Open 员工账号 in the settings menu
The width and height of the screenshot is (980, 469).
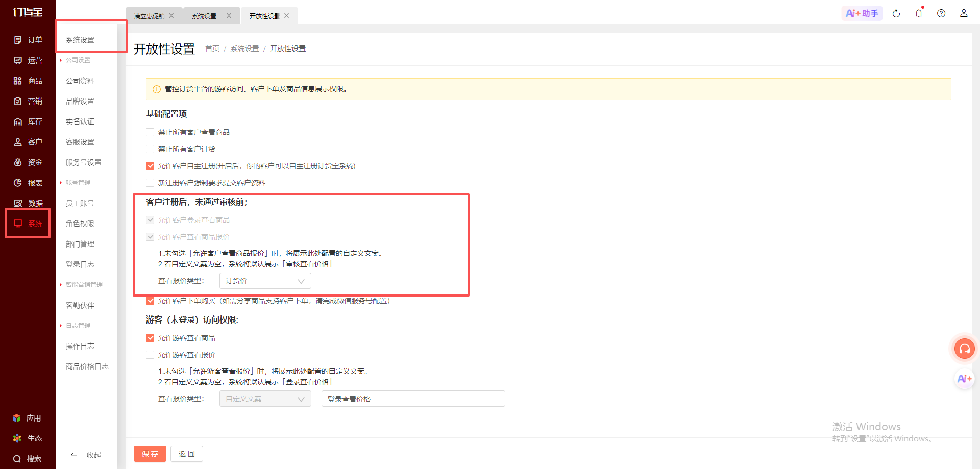click(80, 203)
